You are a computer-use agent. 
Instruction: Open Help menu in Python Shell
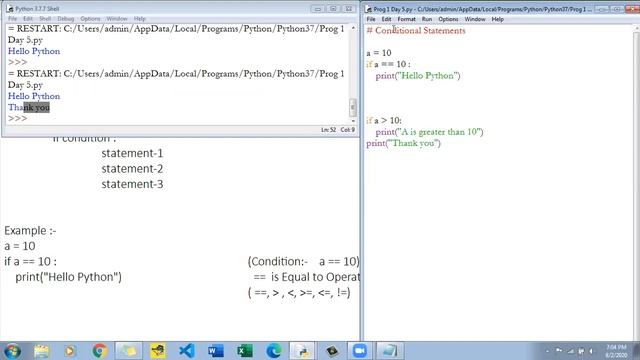click(x=140, y=19)
